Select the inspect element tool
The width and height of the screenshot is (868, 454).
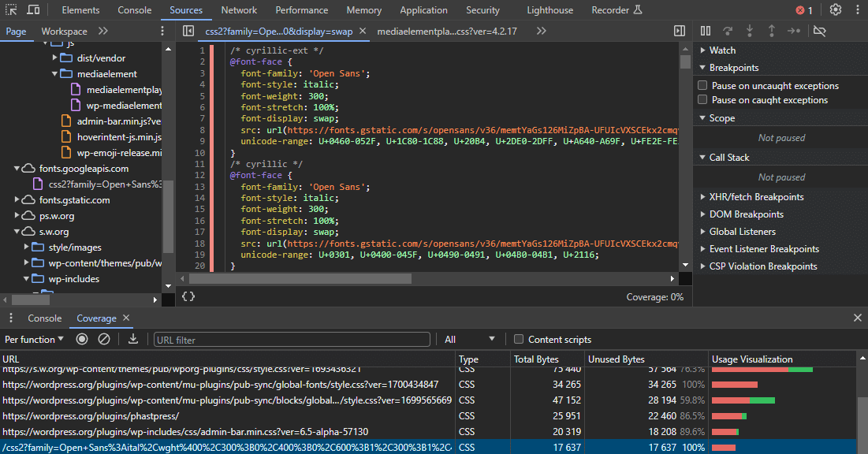11,10
